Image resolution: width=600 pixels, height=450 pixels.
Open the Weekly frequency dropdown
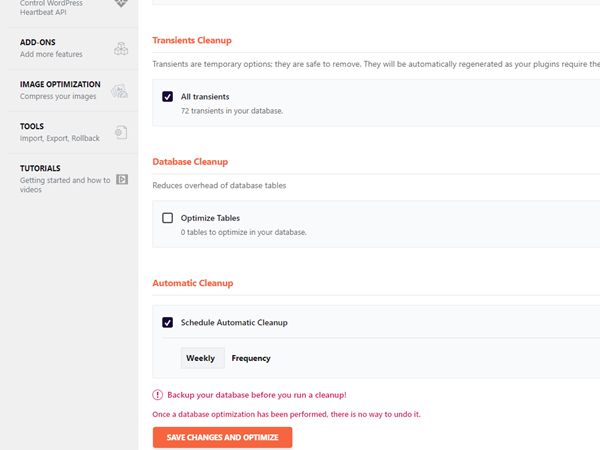pyautogui.click(x=201, y=358)
